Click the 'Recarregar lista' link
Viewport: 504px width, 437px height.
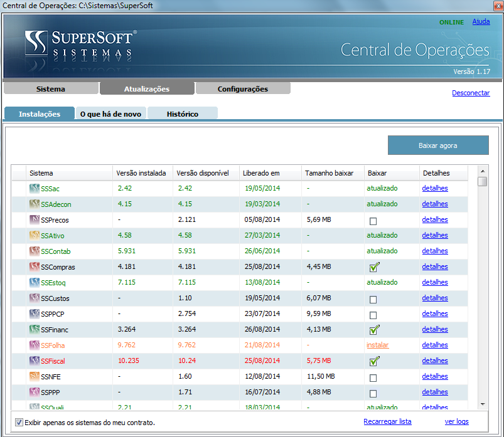tap(387, 421)
